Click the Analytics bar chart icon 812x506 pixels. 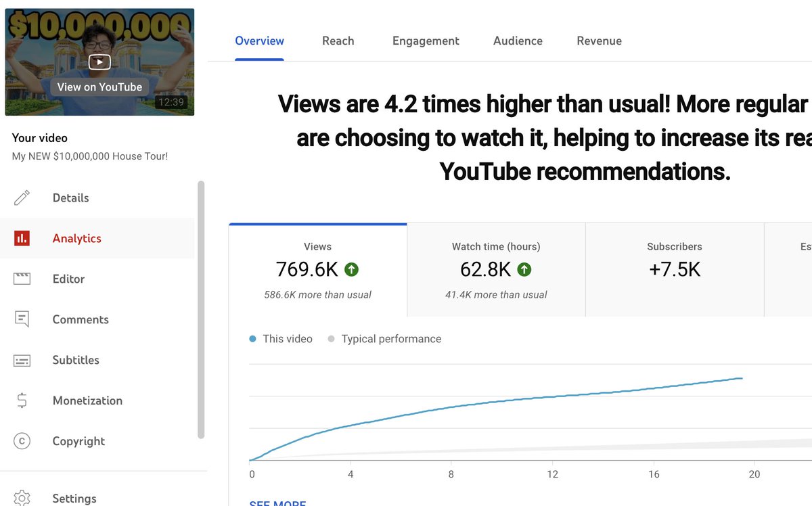click(x=22, y=238)
